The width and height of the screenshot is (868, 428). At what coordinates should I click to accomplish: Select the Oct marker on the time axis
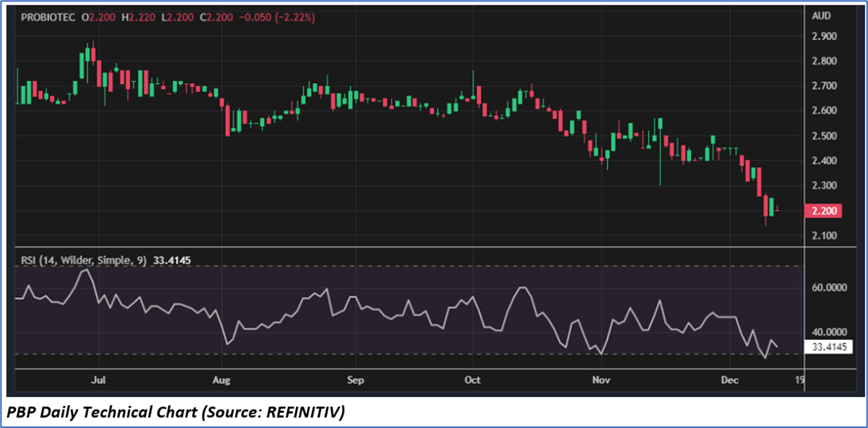(473, 380)
